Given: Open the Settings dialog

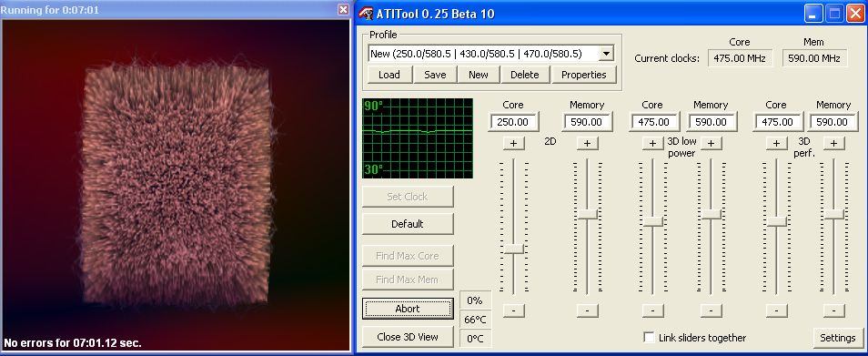Looking at the screenshot, I should point(837,338).
